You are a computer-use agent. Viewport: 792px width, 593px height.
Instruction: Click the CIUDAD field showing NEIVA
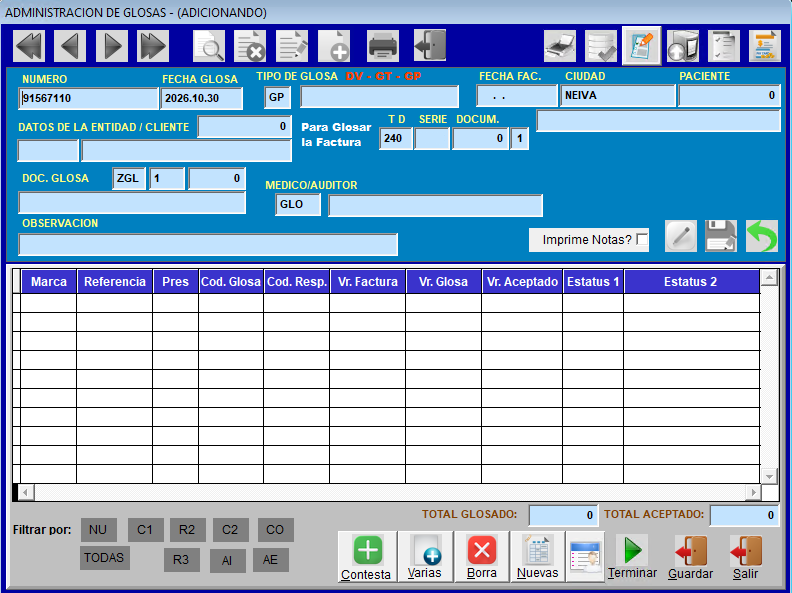[618, 95]
